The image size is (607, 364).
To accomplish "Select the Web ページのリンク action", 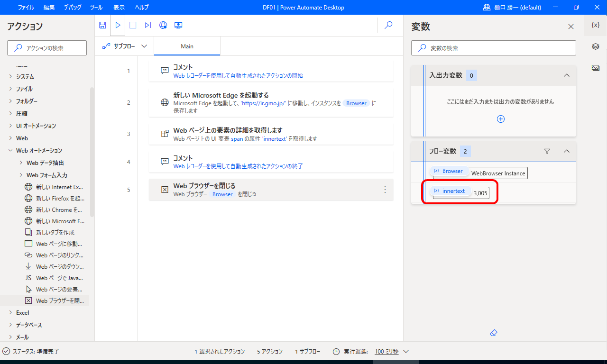I will 54,255.
